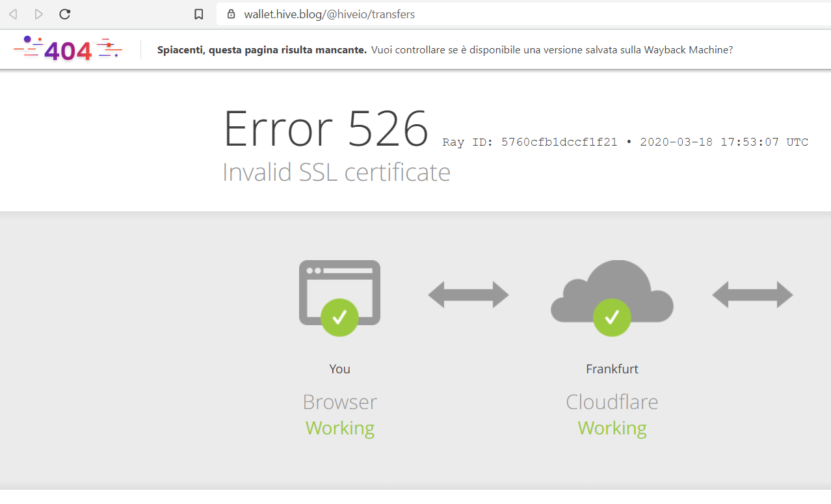831x504 pixels.
Task: Reload the page with the refresh icon
Action: tap(64, 14)
